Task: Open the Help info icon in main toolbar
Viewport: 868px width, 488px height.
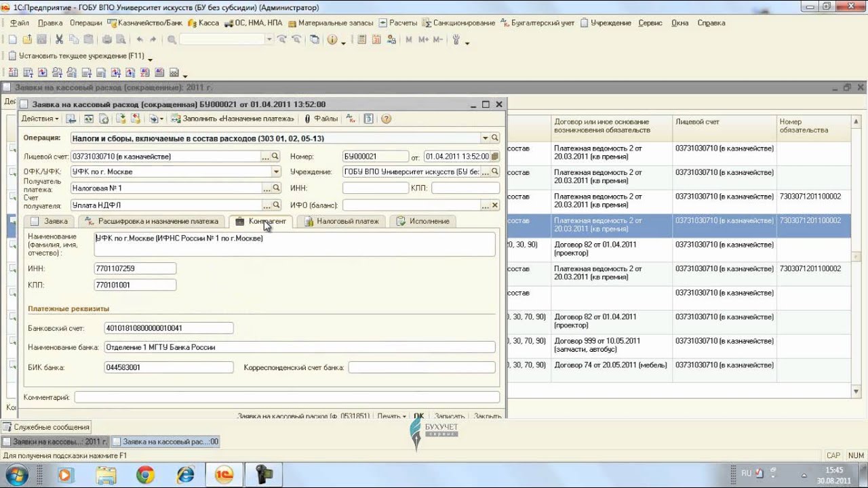Action: tap(332, 39)
